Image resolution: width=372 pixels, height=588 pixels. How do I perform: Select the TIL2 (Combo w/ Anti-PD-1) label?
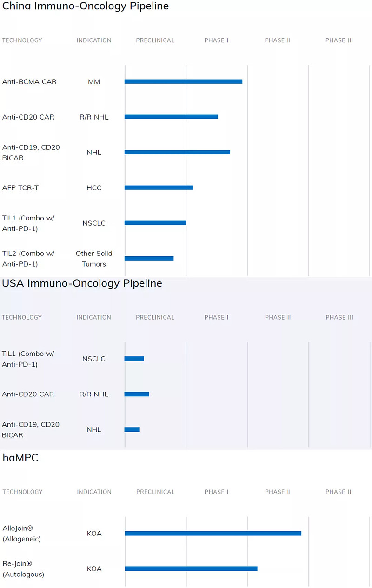pyautogui.click(x=28, y=259)
